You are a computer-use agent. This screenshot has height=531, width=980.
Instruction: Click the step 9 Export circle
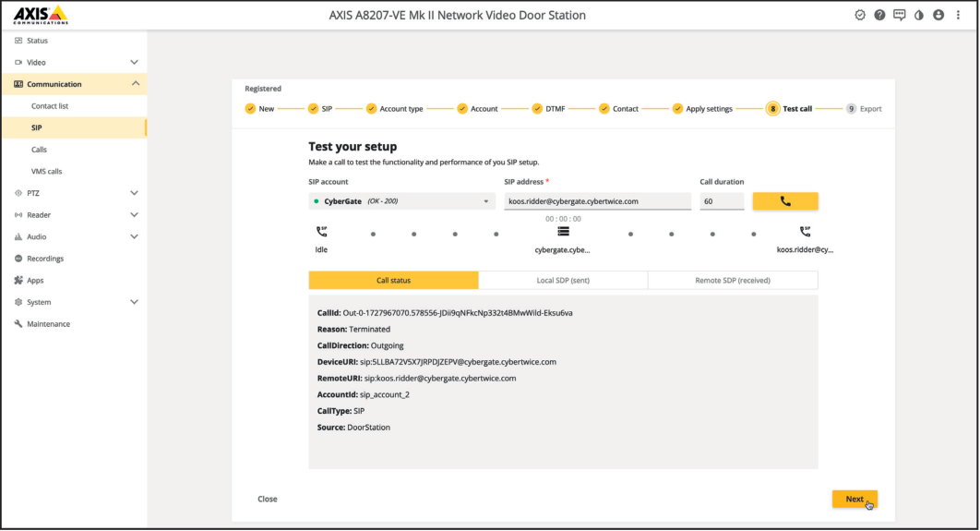point(851,109)
